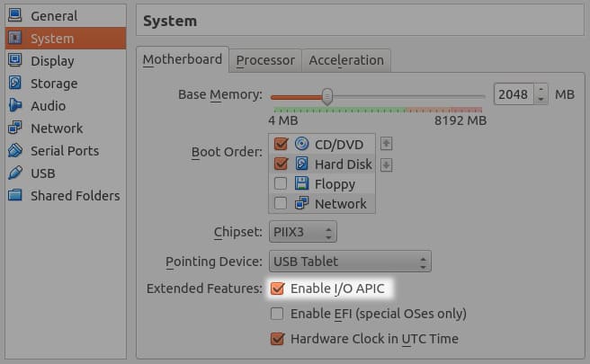Uncheck Hardware Clock in UTC Time

[279, 340]
